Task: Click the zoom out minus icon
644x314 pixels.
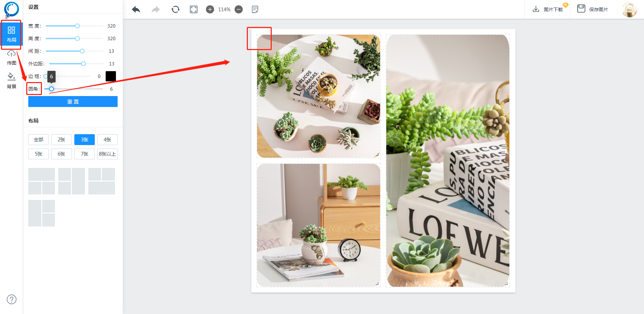Action: 239,10
